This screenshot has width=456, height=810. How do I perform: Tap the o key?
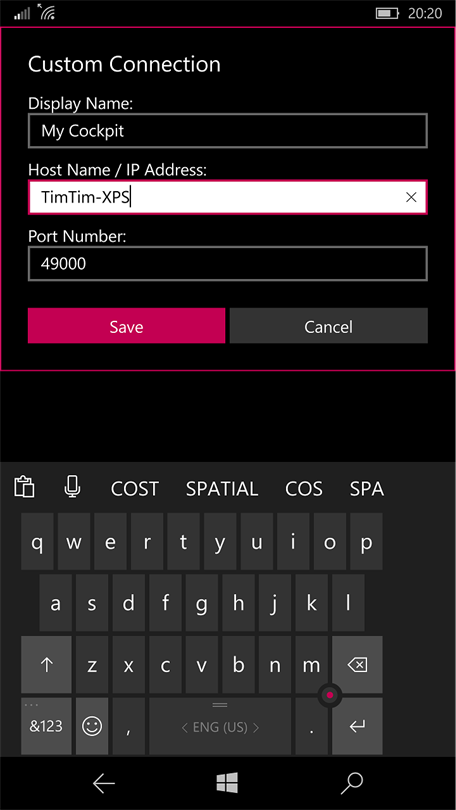329,541
